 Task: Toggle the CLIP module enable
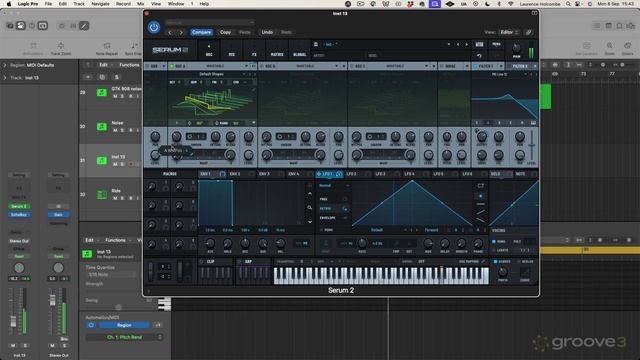[201, 262]
